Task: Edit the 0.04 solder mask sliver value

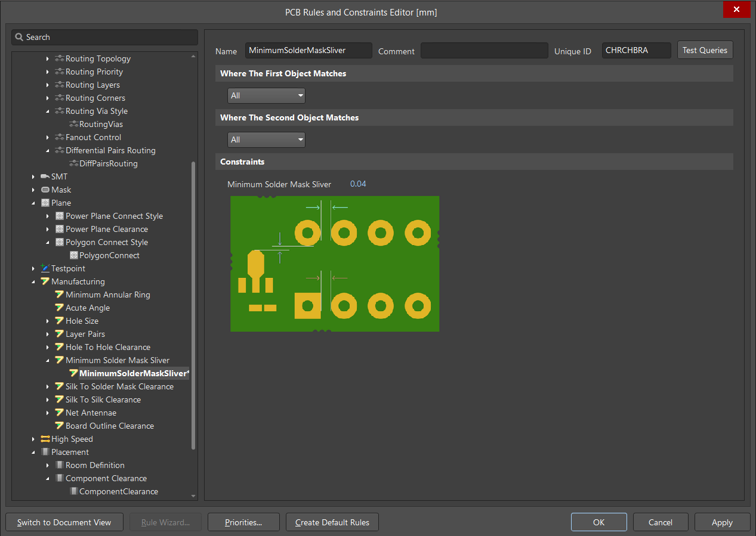Action: (x=358, y=184)
